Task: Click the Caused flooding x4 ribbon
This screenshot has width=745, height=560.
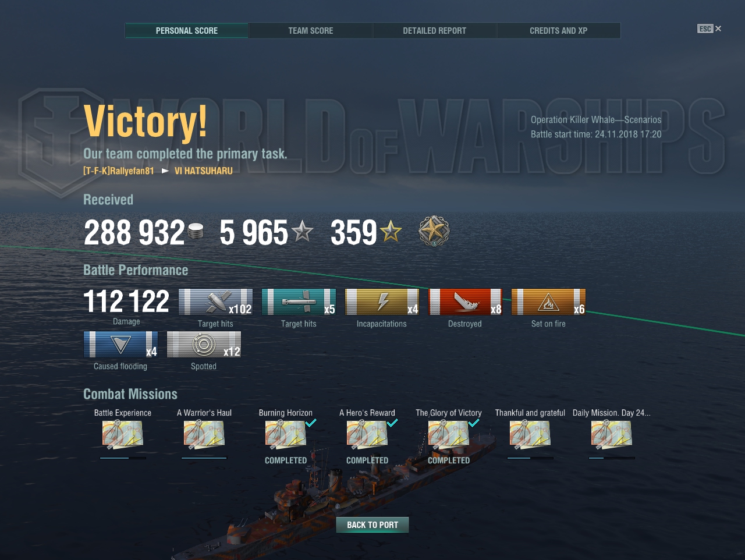Action: tap(120, 345)
